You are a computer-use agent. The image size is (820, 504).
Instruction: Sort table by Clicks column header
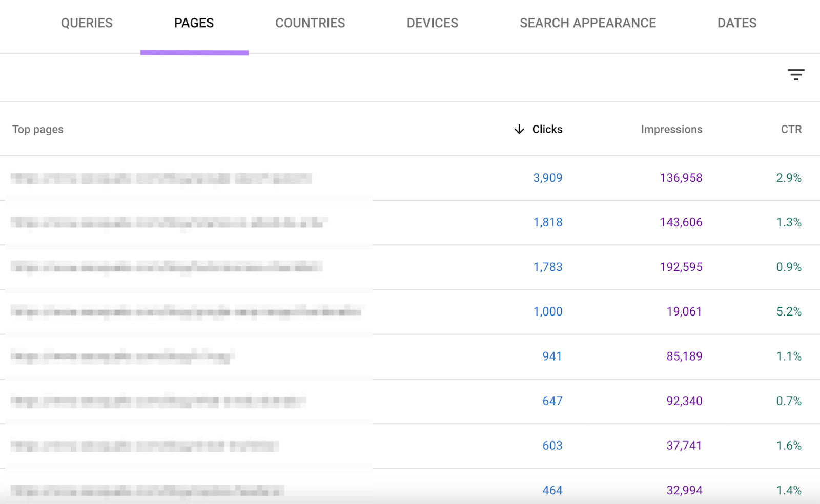pos(547,129)
